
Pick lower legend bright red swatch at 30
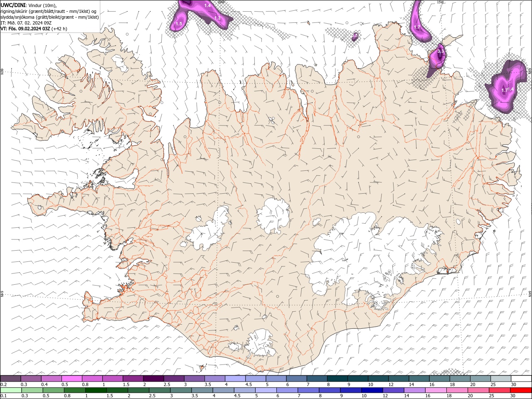tap(521, 390)
